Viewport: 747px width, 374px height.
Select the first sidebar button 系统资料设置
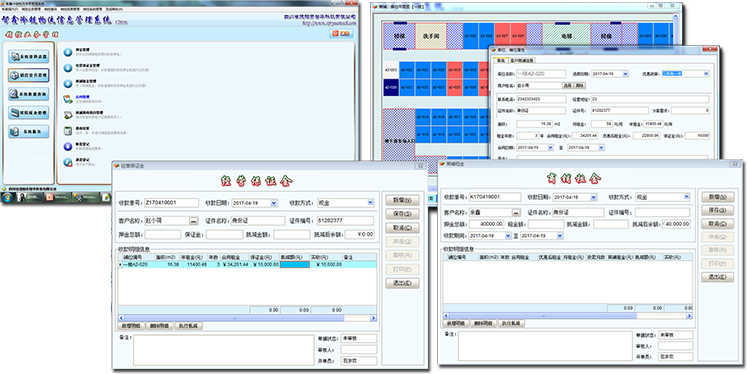click(x=29, y=57)
